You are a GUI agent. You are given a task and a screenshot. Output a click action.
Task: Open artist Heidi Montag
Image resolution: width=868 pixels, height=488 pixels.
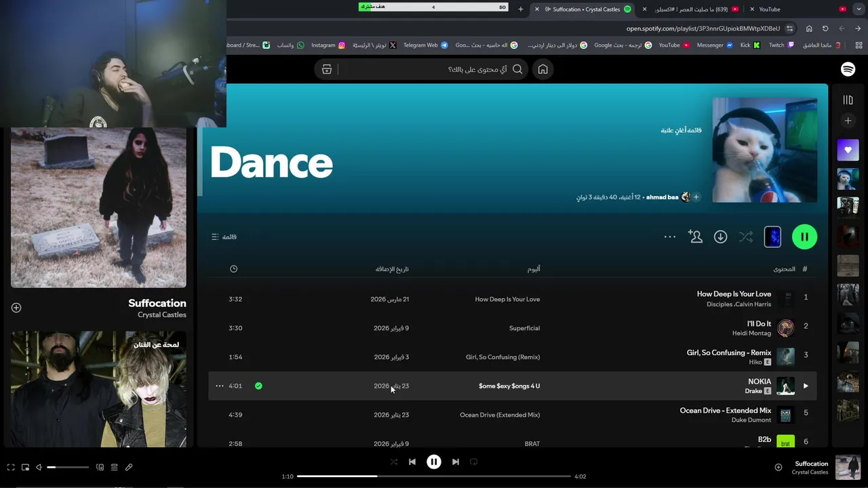tap(751, 333)
